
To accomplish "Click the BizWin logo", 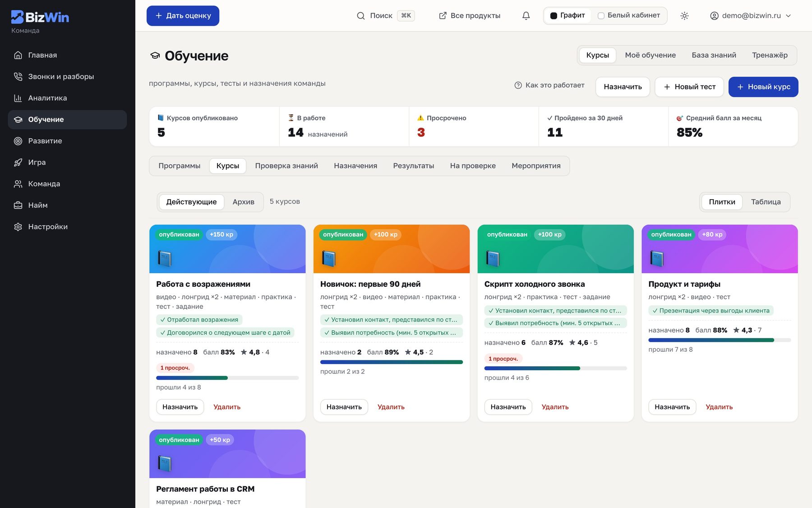I will click(x=40, y=17).
